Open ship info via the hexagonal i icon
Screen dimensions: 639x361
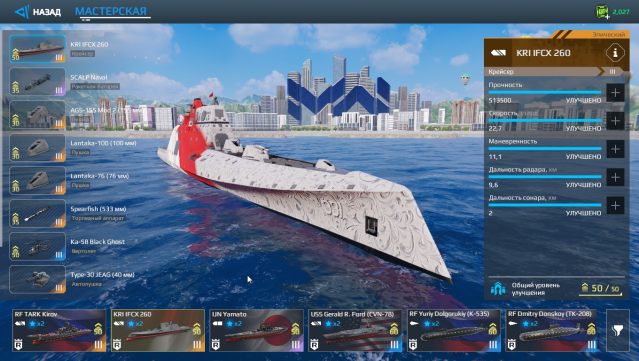pos(615,53)
